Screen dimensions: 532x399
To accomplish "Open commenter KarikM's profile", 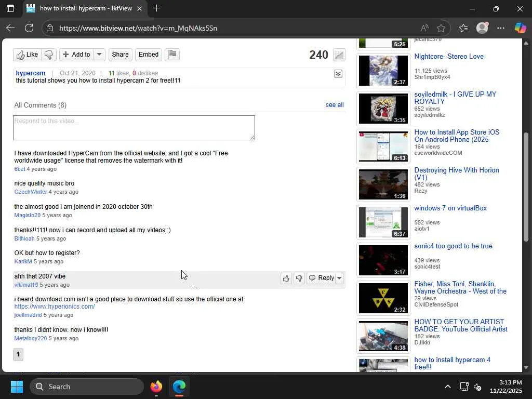I will pos(23,261).
